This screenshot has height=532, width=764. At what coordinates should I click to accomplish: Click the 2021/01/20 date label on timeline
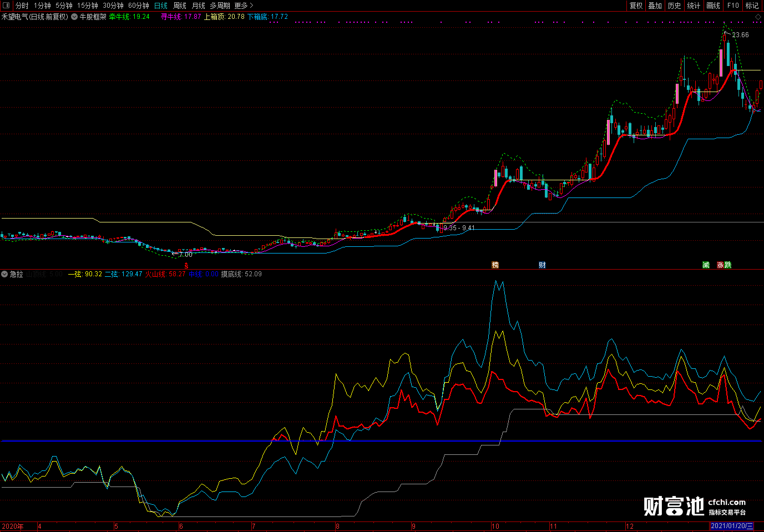pyautogui.click(x=732, y=526)
